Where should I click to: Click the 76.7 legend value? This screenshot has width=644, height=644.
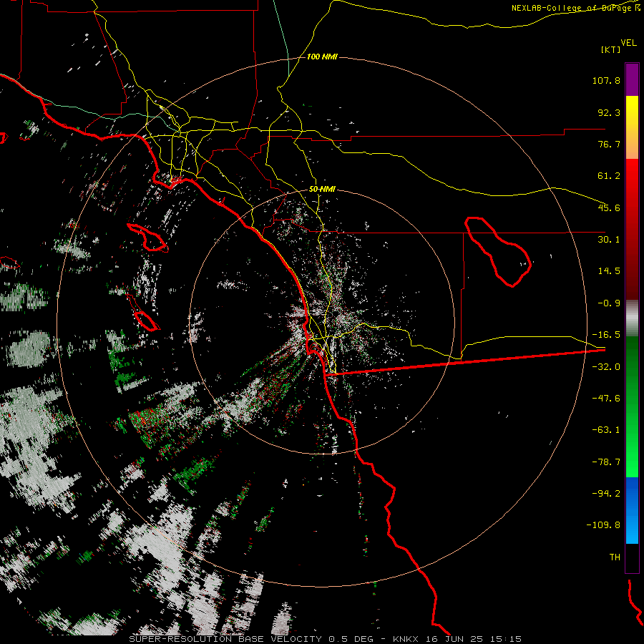tap(609, 144)
